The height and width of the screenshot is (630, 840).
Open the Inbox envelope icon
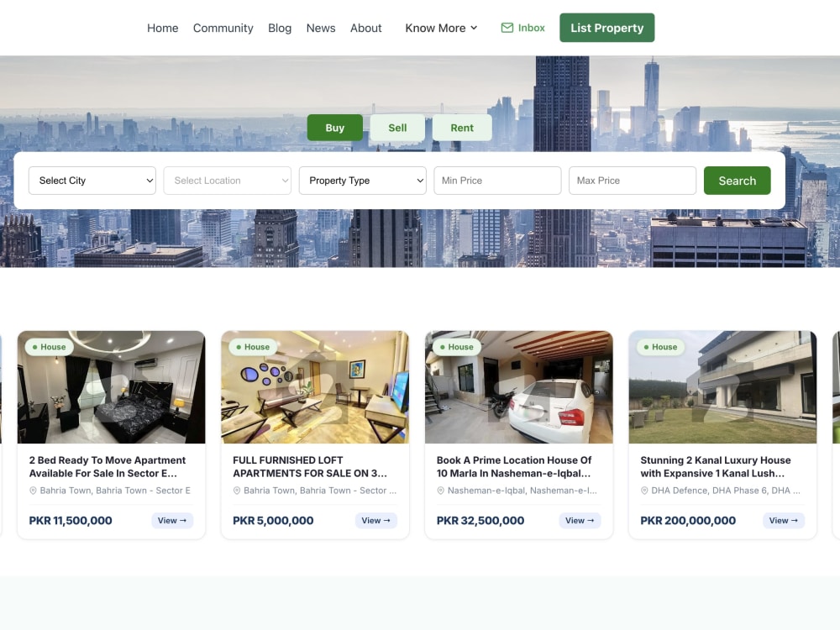tap(507, 28)
